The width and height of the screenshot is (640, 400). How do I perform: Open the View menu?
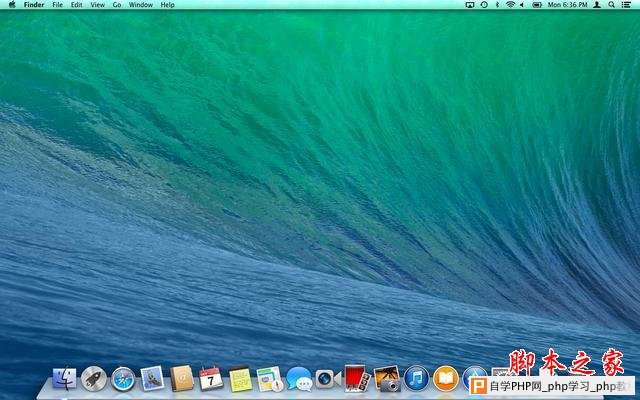coord(98,5)
